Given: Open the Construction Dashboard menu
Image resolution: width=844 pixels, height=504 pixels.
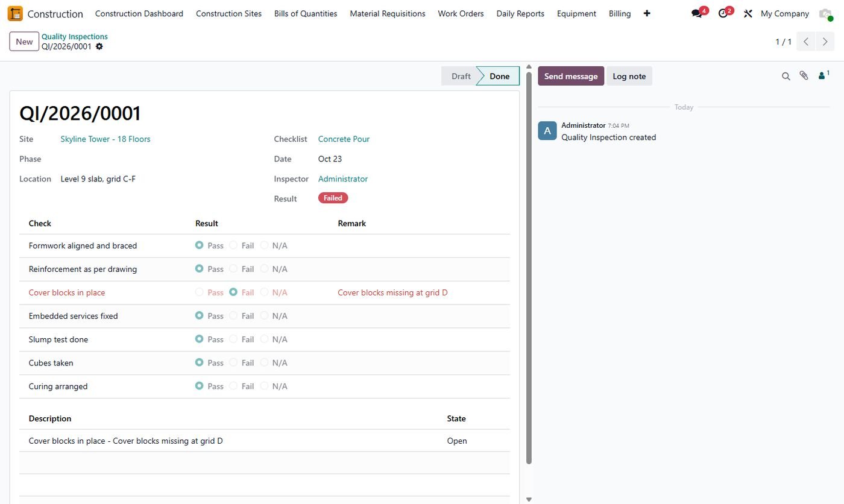Looking at the screenshot, I should pos(139,13).
